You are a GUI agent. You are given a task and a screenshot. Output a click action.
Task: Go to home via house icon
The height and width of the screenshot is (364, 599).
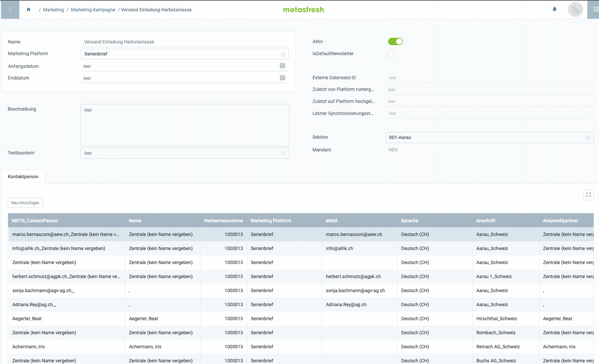[x=29, y=10]
